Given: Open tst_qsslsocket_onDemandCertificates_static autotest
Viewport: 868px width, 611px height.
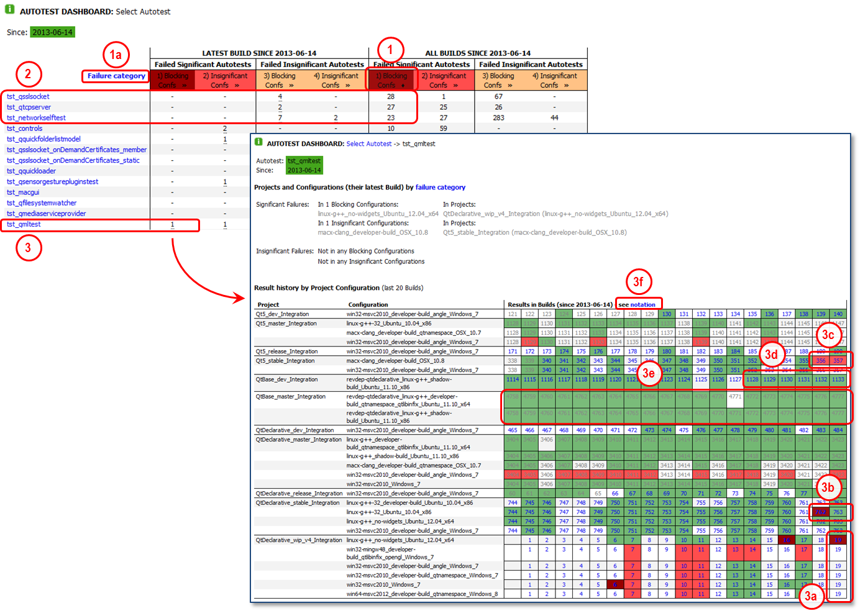Looking at the screenshot, I should 73,160.
